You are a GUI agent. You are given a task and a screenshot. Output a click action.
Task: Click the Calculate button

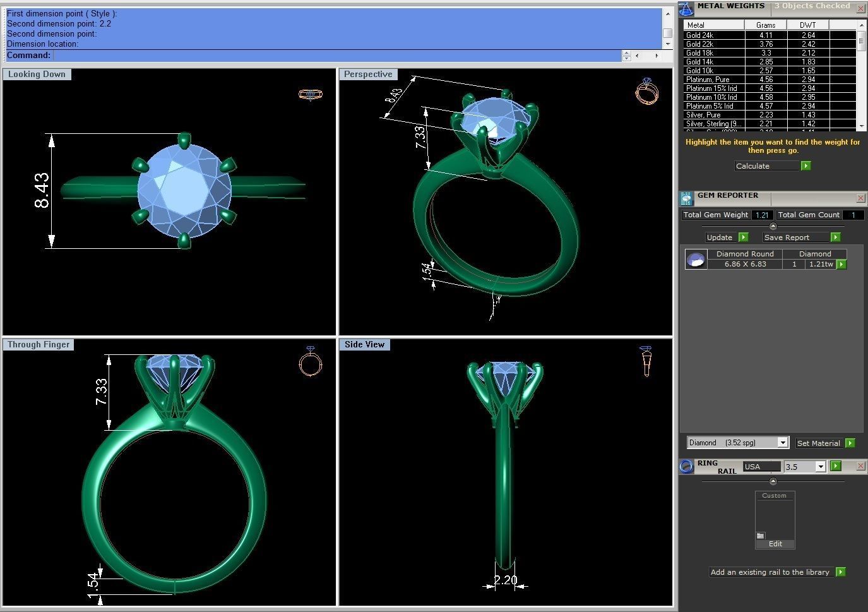tap(767, 165)
